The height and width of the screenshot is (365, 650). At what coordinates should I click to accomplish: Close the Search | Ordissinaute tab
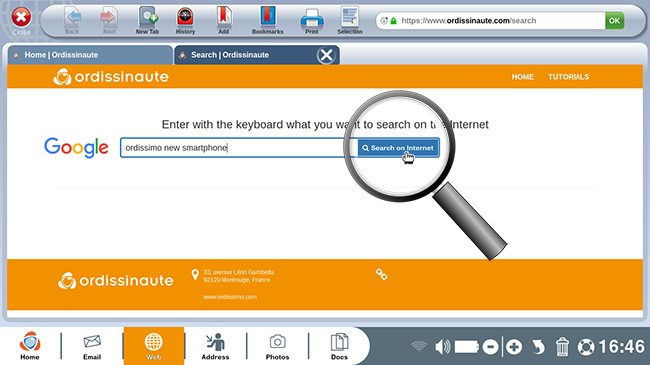(x=327, y=55)
